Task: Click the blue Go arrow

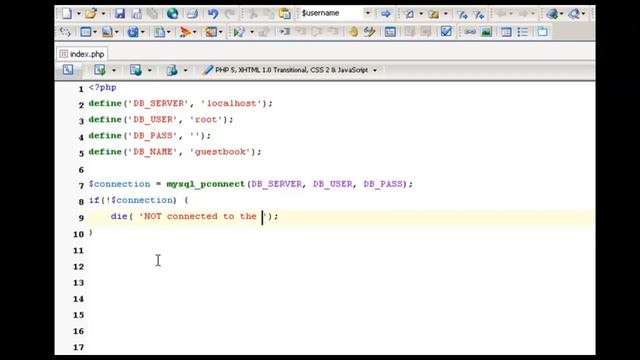Action: point(385,14)
